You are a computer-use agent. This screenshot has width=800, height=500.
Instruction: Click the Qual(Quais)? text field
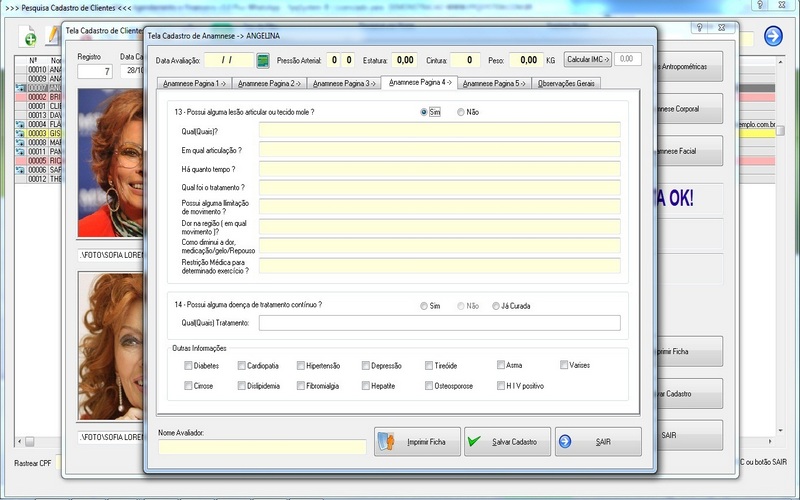pos(440,130)
